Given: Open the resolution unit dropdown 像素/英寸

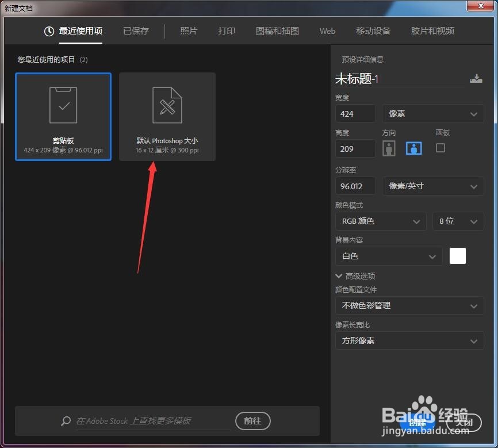Looking at the screenshot, I should (432, 186).
